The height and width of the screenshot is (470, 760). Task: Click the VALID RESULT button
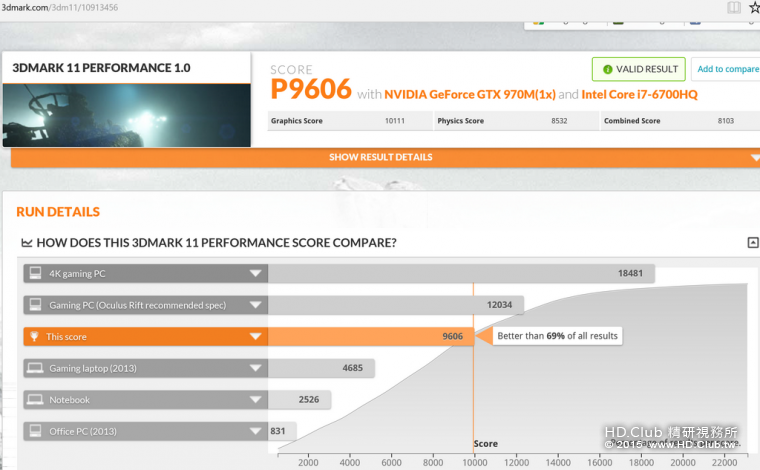638,69
